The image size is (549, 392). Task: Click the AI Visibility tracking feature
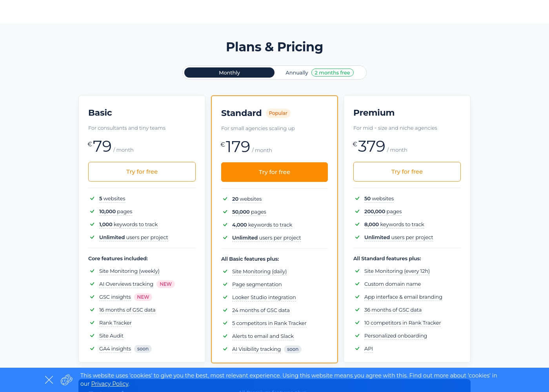point(256,349)
